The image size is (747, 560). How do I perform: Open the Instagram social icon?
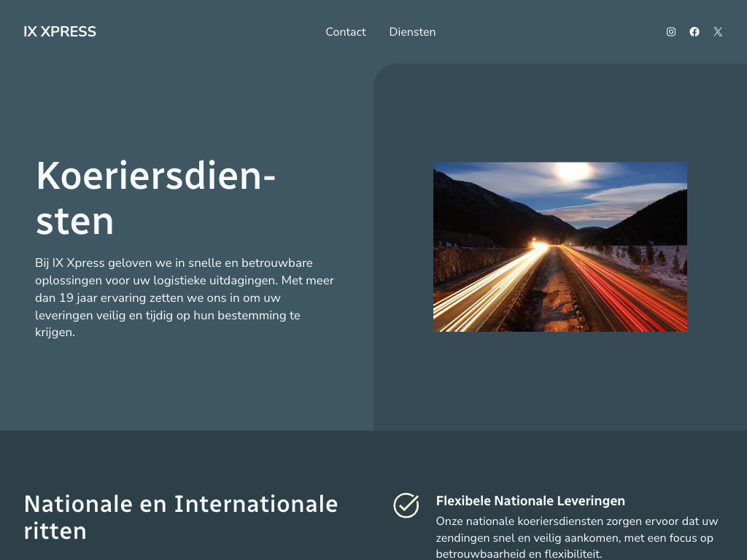tap(671, 32)
